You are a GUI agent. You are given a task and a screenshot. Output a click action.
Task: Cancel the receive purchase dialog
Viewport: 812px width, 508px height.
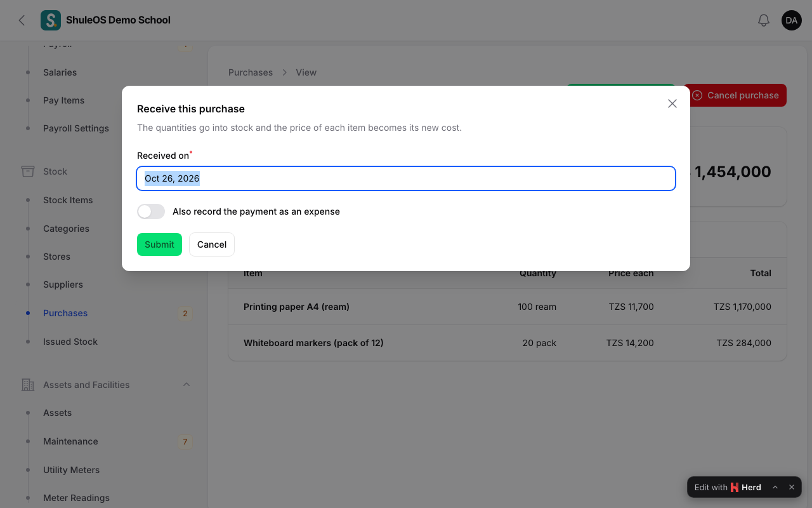212,244
